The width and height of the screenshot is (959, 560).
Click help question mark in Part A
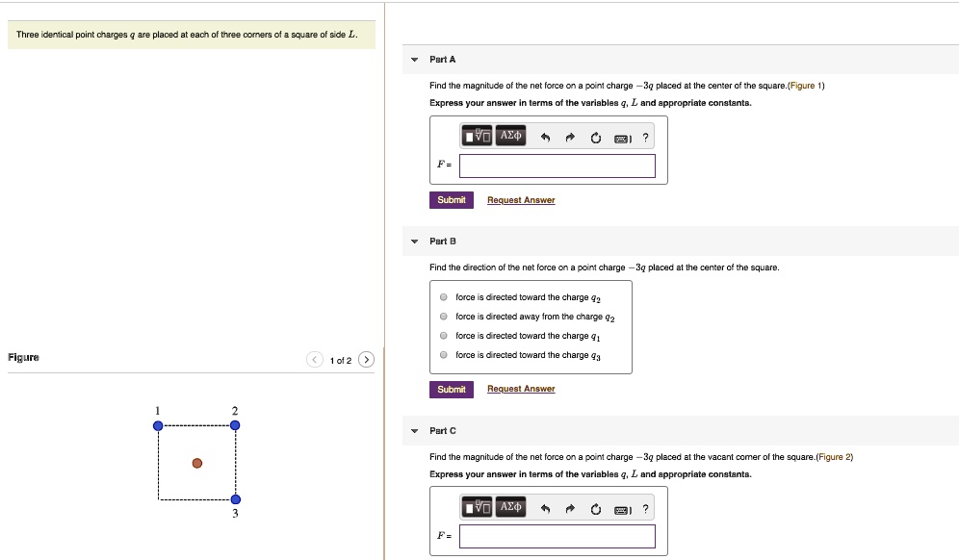tap(645, 138)
